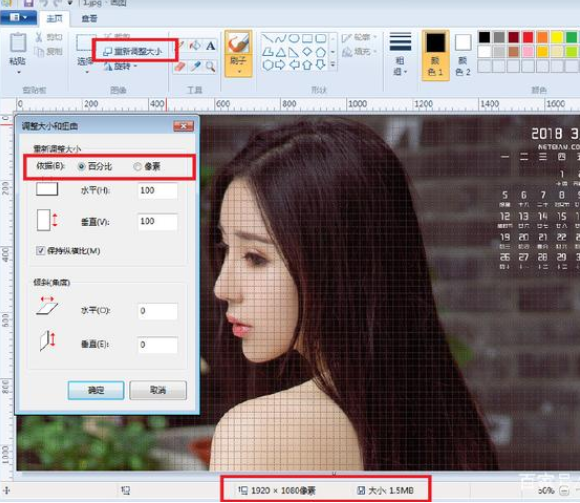The image size is (580, 503).
Task: Choose the down arrow shape
Action: click(321, 65)
